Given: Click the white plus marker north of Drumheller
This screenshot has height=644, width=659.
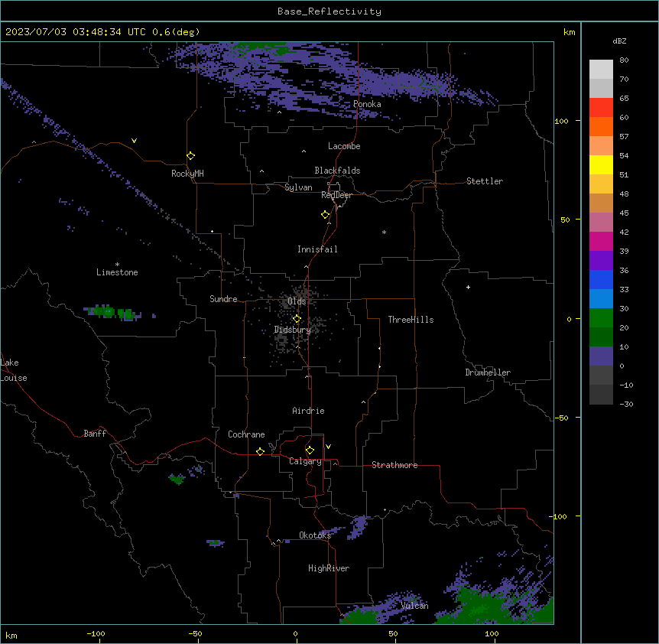Looking at the screenshot, I should coord(468,287).
